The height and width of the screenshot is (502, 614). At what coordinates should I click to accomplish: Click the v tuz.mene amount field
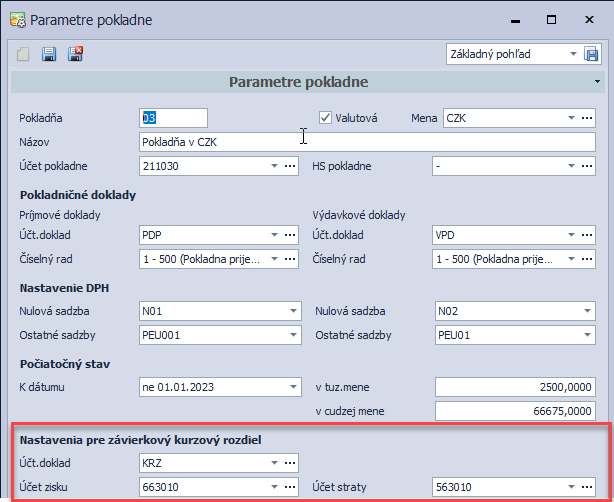[x=515, y=387]
